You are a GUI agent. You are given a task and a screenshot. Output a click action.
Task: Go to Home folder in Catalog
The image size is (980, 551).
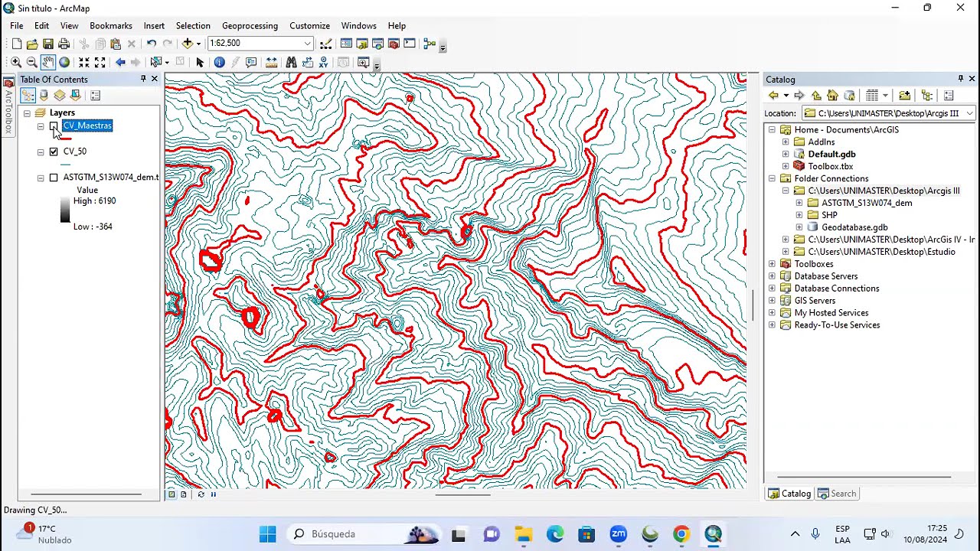[x=832, y=96]
